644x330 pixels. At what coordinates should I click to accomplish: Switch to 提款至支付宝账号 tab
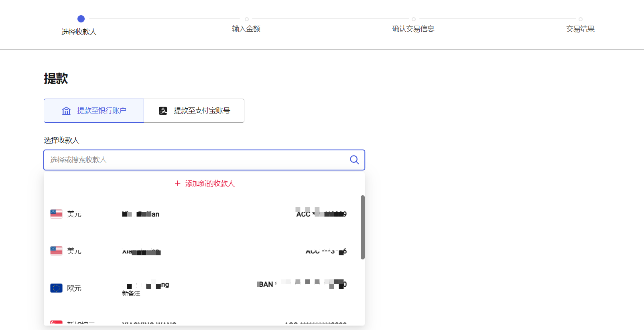[194, 111]
